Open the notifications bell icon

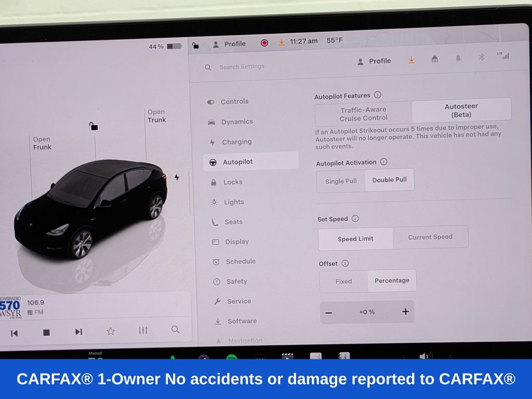(458, 58)
